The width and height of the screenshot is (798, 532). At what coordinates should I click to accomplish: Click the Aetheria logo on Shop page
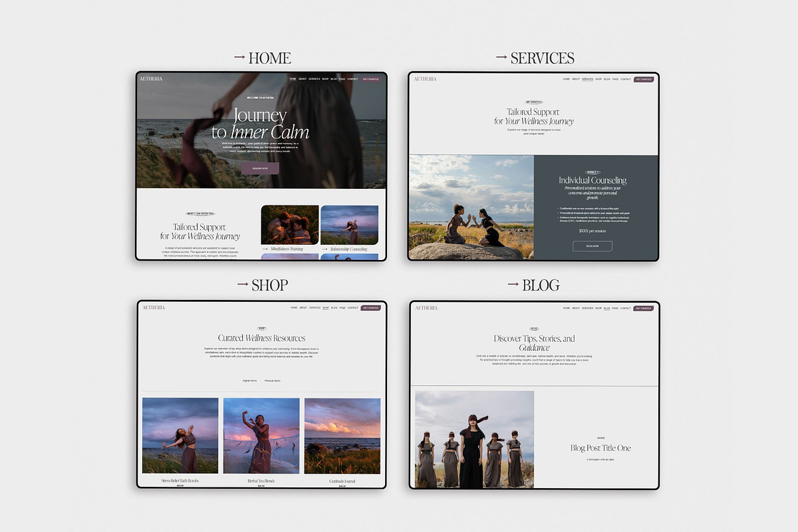[x=154, y=308]
